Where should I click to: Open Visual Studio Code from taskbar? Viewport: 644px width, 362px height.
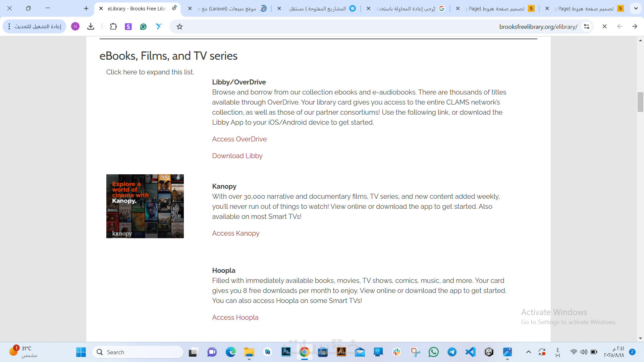[470, 352]
